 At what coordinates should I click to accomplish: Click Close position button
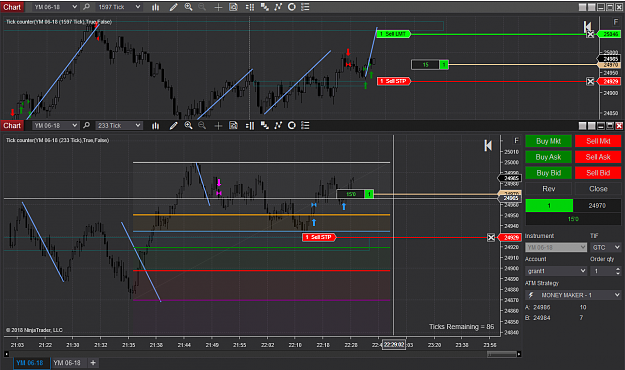598,189
